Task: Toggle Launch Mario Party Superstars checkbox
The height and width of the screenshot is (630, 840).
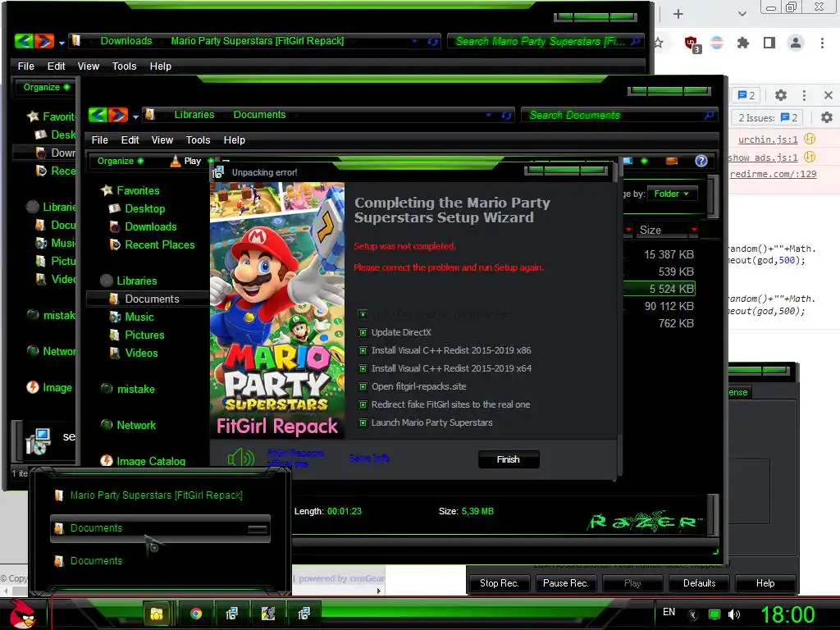Action: (363, 422)
